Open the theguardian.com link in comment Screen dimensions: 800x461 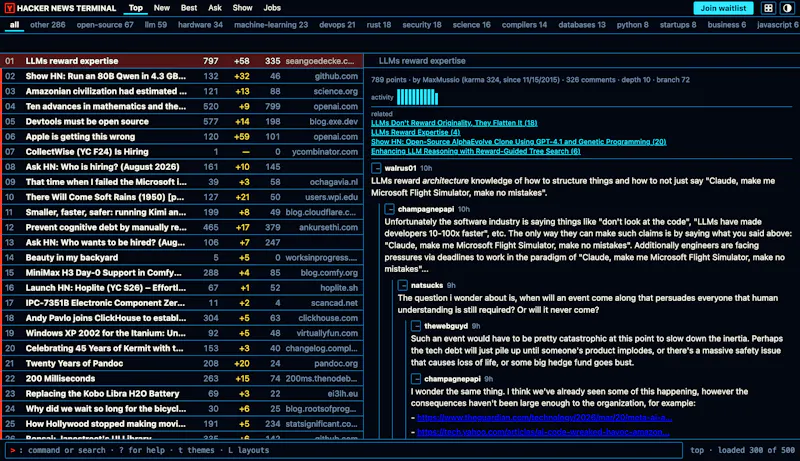544,418
